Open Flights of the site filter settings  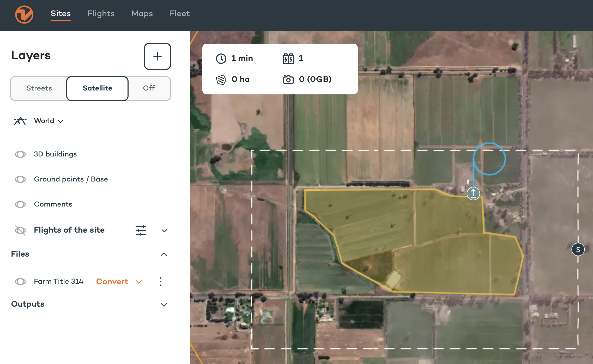pos(141,230)
